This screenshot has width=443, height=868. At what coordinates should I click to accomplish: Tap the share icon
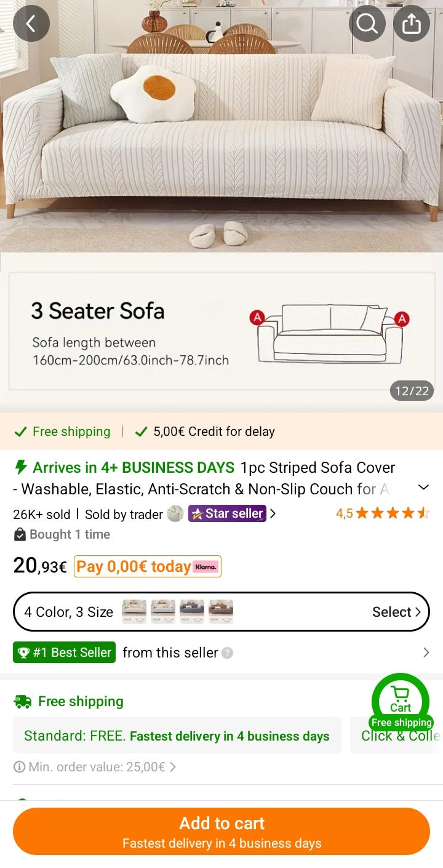coord(411,23)
